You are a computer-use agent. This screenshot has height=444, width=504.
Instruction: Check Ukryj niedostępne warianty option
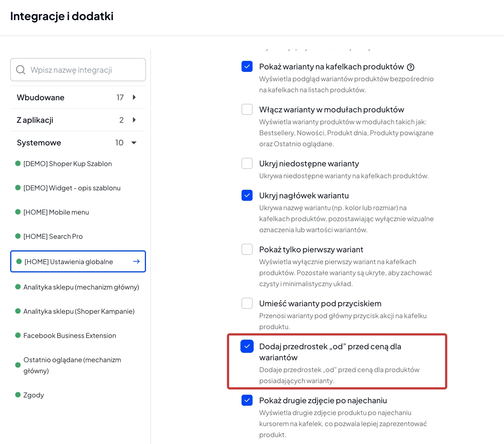coord(247,163)
